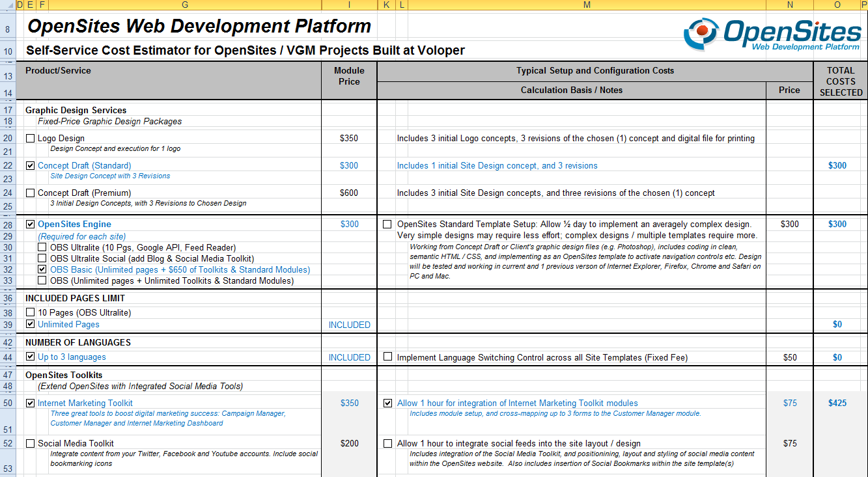The image size is (868, 477).
Task: Click Social Media Toolkit $200 price
Action: [349, 444]
